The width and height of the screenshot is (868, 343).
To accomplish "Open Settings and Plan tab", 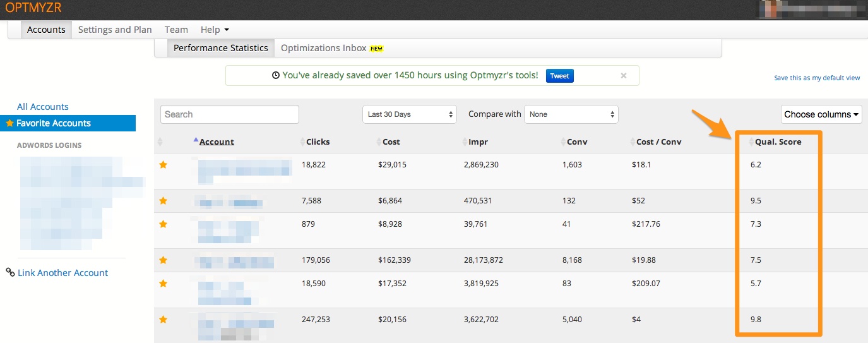I will click(x=115, y=30).
